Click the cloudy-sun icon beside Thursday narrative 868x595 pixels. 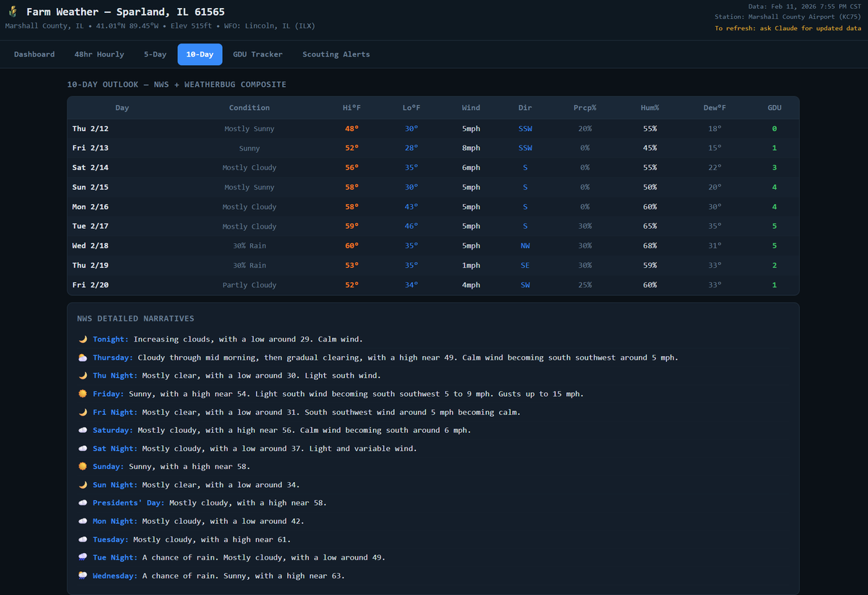pos(82,358)
